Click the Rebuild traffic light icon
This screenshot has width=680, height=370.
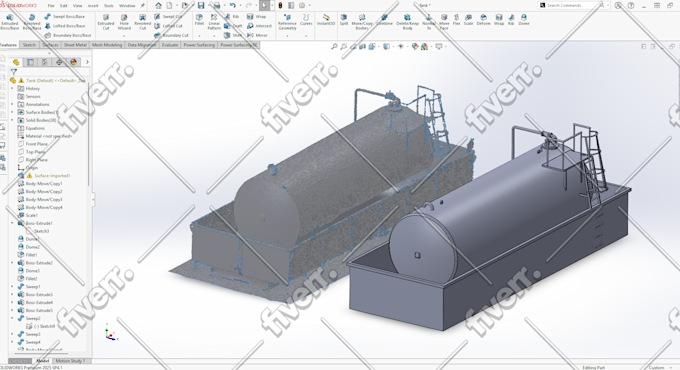coord(280,6)
